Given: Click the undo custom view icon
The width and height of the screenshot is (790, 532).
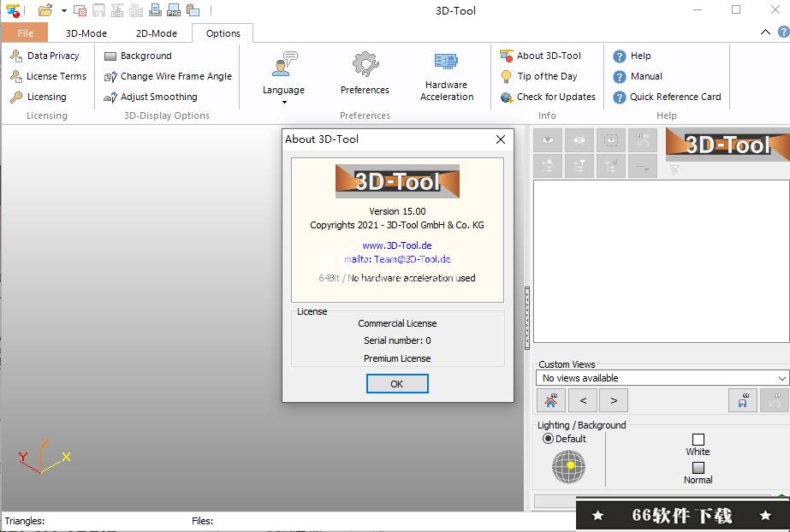Looking at the screenshot, I should click(x=775, y=400).
